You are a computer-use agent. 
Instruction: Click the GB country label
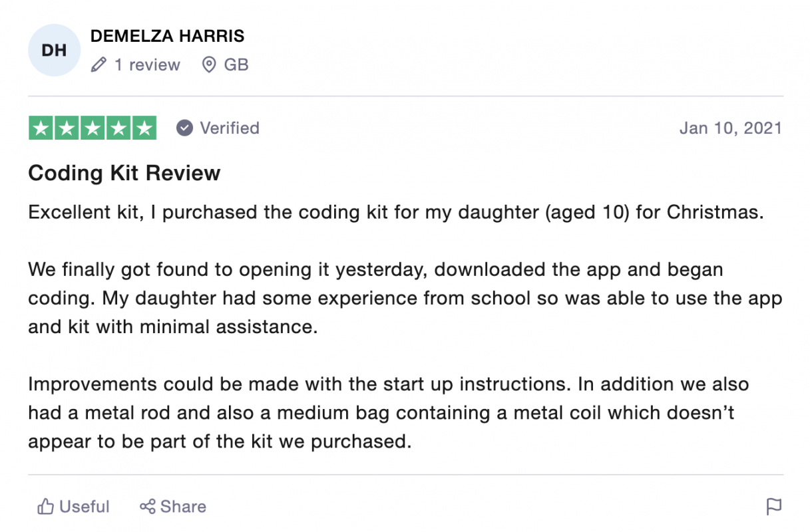click(x=236, y=65)
